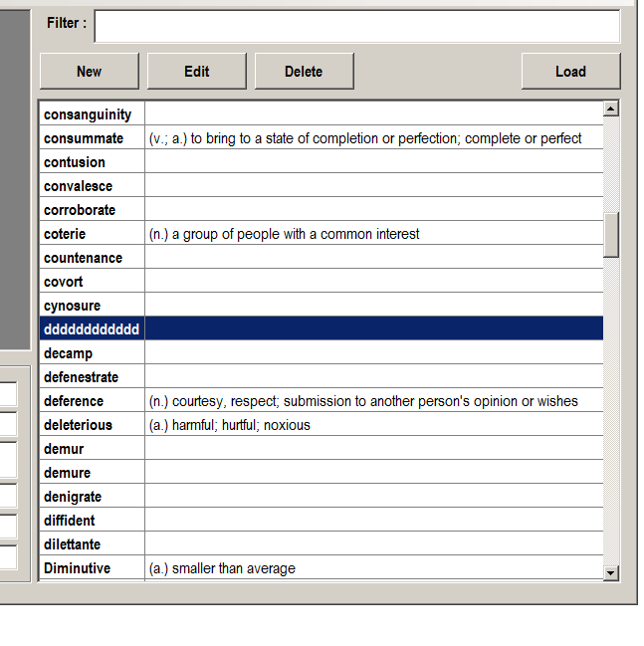The height and width of the screenshot is (646, 644).
Task: Select the word consanguinity
Action: coord(88,114)
